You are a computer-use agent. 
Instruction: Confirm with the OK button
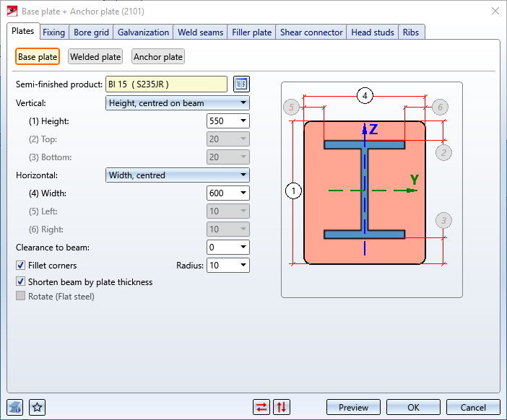[x=413, y=408]
